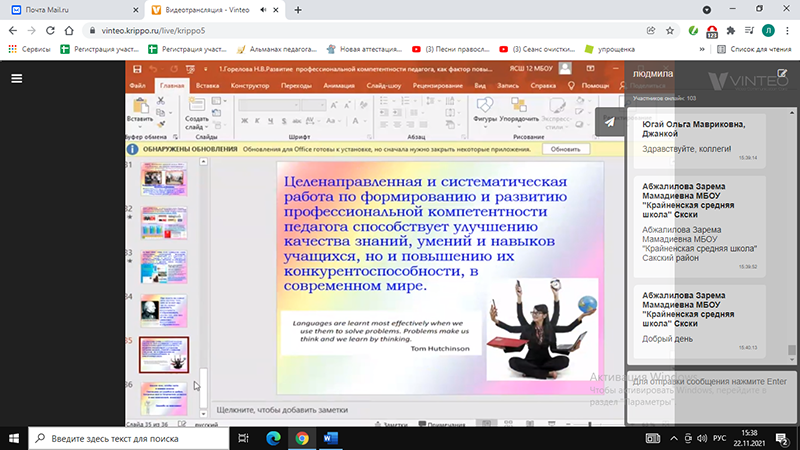Open the Windows Start menu

[x=14, y=438]
